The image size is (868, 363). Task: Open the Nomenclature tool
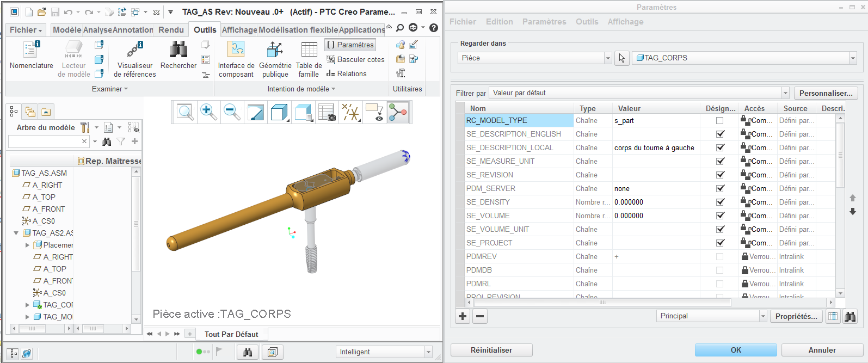pyautogui.click(x=31, y=56)
